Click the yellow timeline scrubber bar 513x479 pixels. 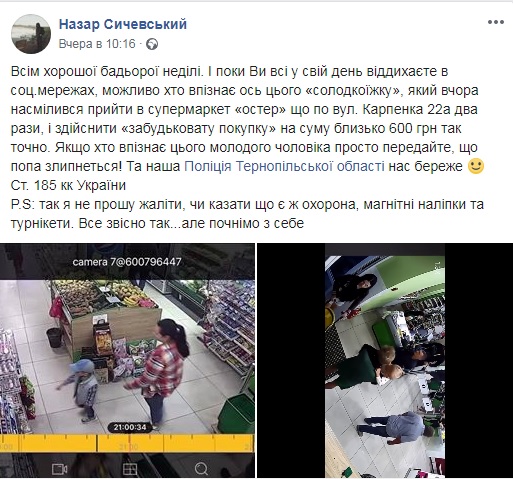127,443
